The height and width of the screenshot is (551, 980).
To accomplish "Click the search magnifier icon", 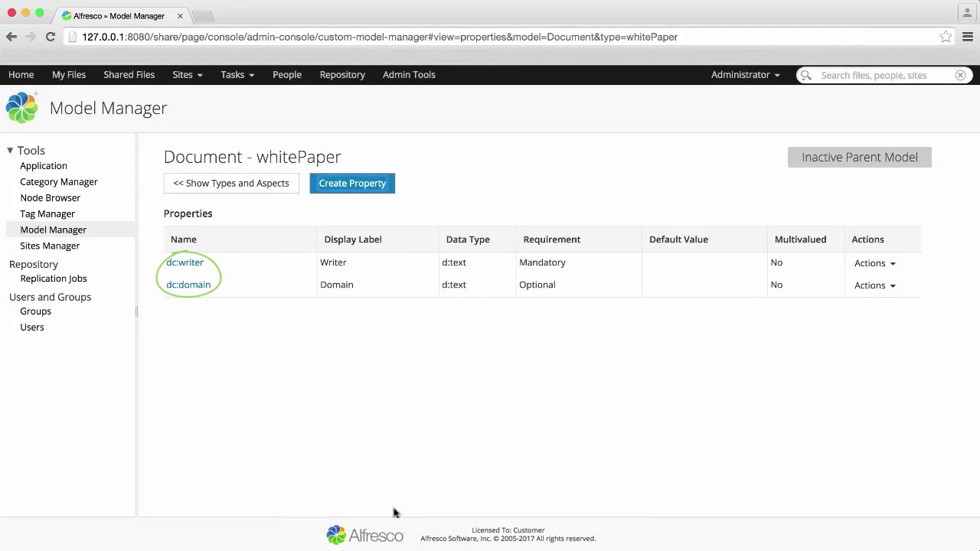I will pyautogui.click(x=806, y=75).
